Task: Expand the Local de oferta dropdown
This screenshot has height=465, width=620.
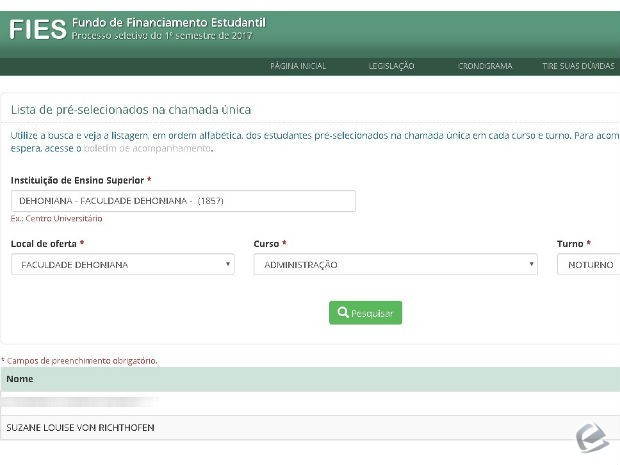Action: (x=123, y=265)
